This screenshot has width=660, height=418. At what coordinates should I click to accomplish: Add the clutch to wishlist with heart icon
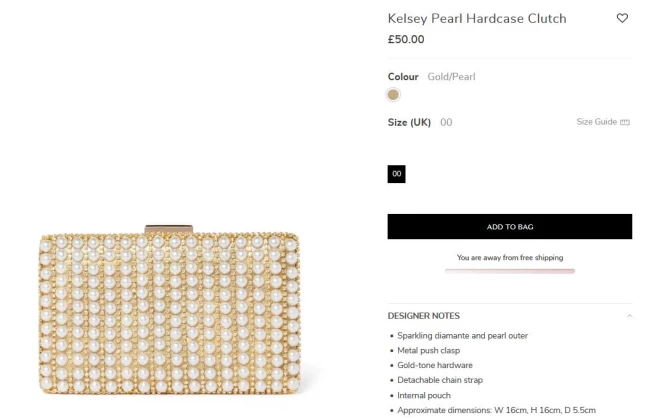(x=622, y=18)
